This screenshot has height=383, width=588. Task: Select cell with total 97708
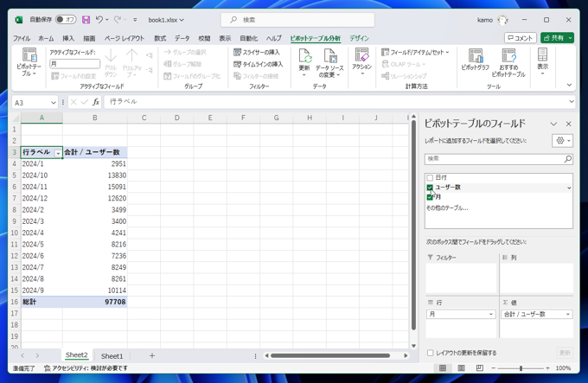pyautogui.click(x=95, y=302)
